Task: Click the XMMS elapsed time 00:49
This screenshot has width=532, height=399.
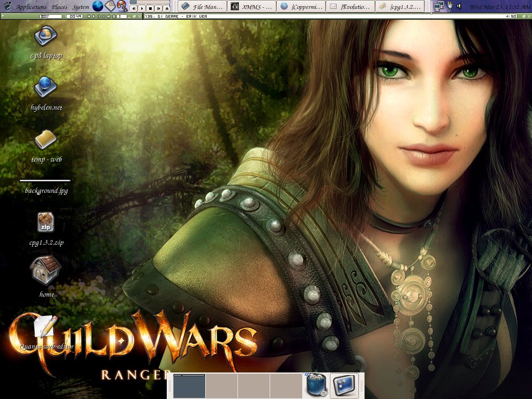Action: tap(75, 16)
